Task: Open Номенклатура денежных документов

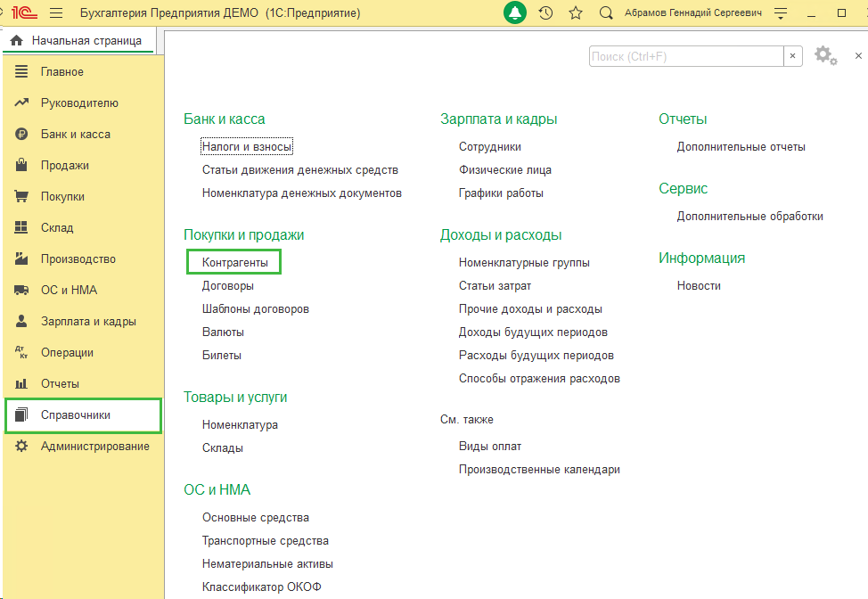Action: [x=302, y=193]
